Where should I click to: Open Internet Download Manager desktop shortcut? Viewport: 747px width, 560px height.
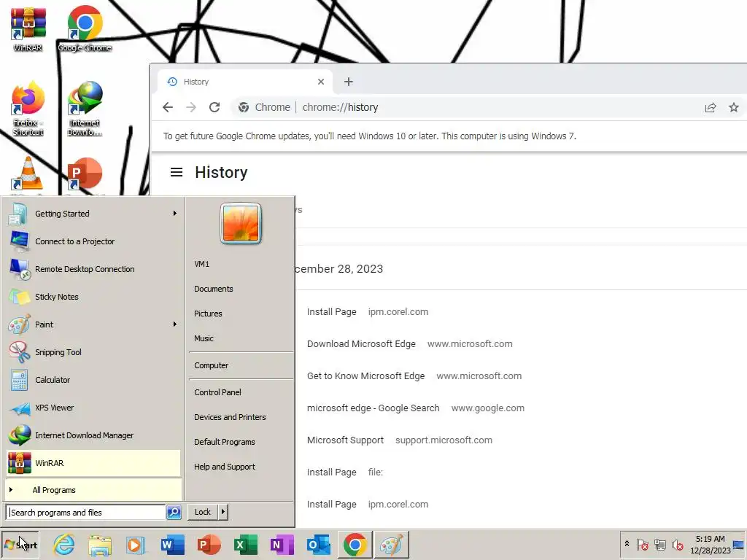[x=85, y=109]
